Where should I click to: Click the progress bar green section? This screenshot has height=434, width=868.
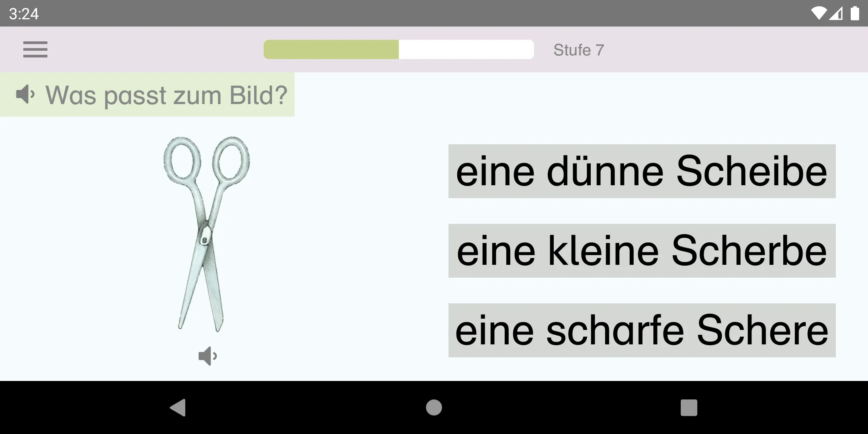click(330, 49)
